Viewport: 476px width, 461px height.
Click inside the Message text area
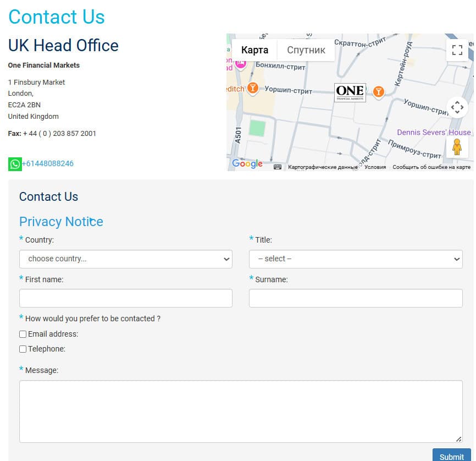[240, 411]
